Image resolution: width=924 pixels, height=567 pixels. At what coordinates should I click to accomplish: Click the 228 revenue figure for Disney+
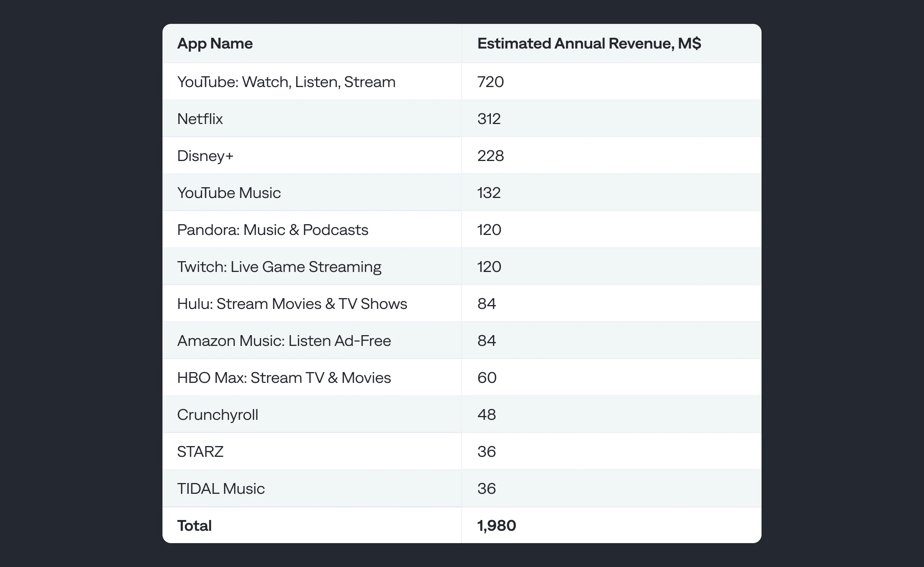click(490, 156)
